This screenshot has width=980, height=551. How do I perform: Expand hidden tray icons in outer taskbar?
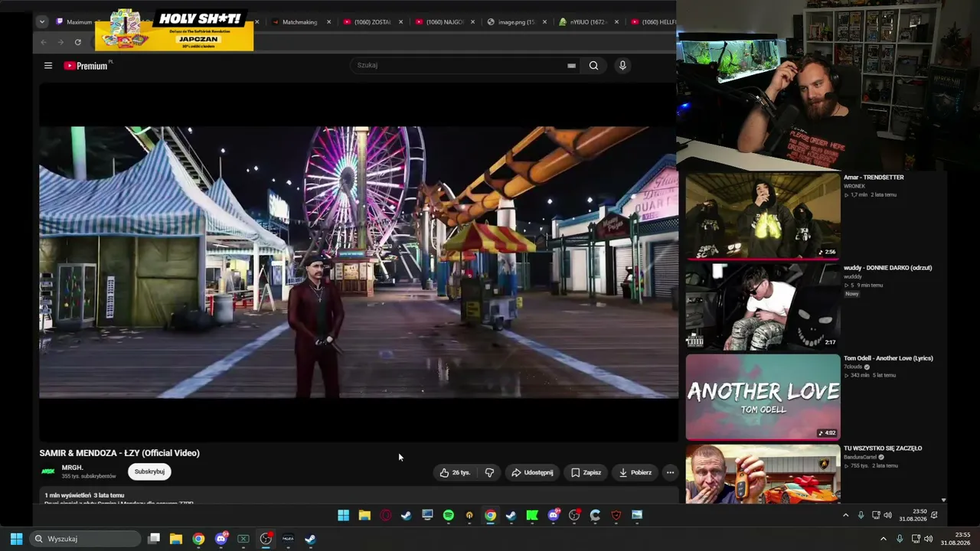point(883,539)
